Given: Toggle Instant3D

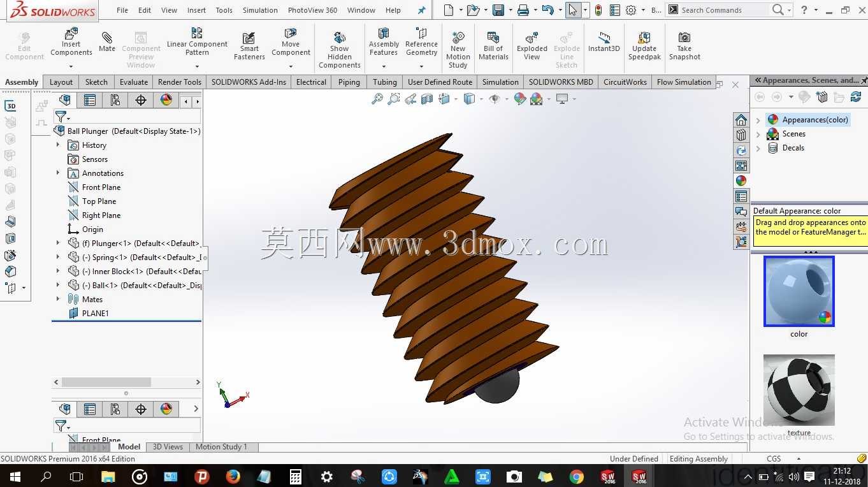Looking at the screenshot, I should pyautogui.click(x=604, y=41).
